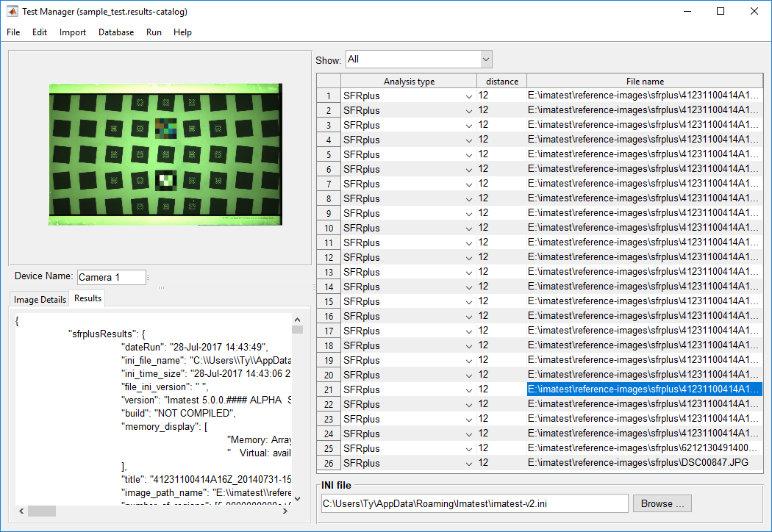Open the Edit menu
Viewport: 772px width, 532px height.
tap(40, 32)
